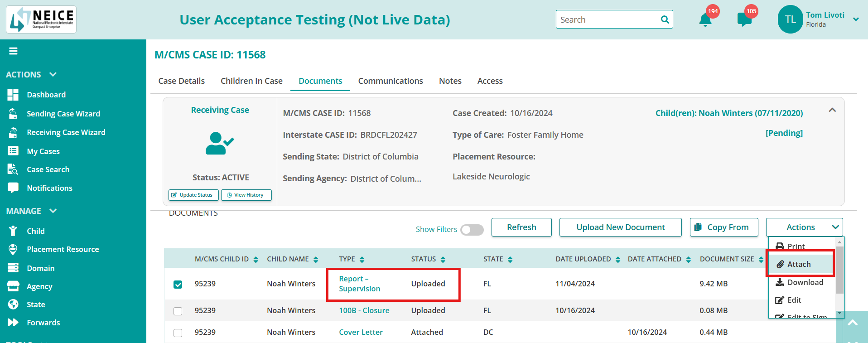
Task: Collapse the ACTIONS sidebar section
Action: coord(53,74)
